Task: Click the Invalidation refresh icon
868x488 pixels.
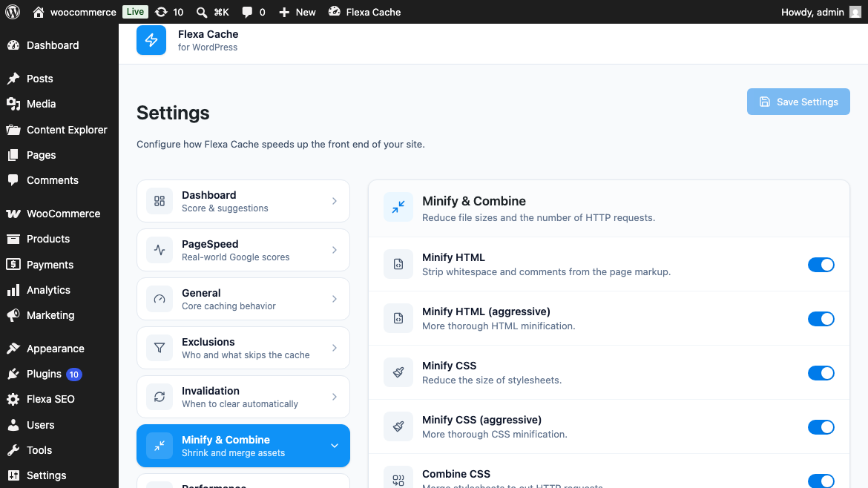Action: click(x=160, y=397)
